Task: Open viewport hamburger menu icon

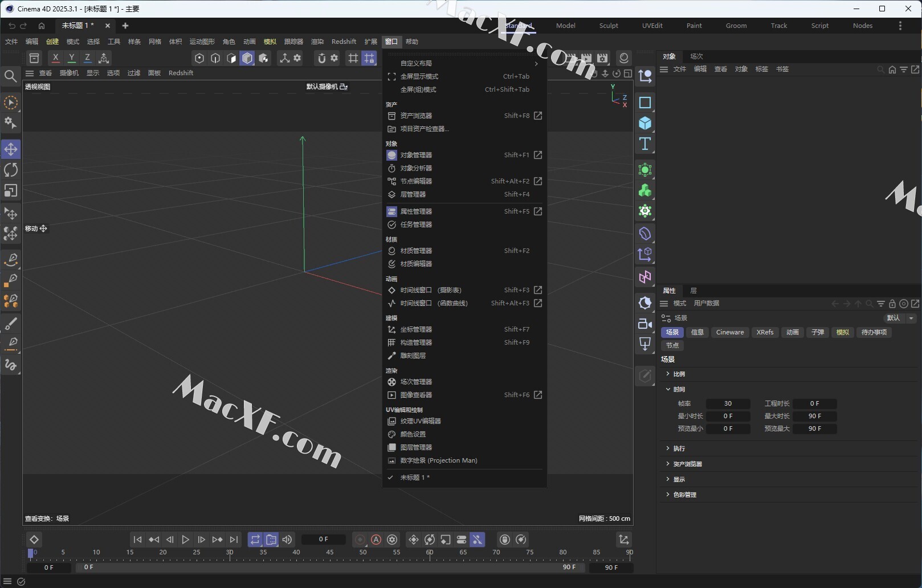Action: tap(30, 73)
